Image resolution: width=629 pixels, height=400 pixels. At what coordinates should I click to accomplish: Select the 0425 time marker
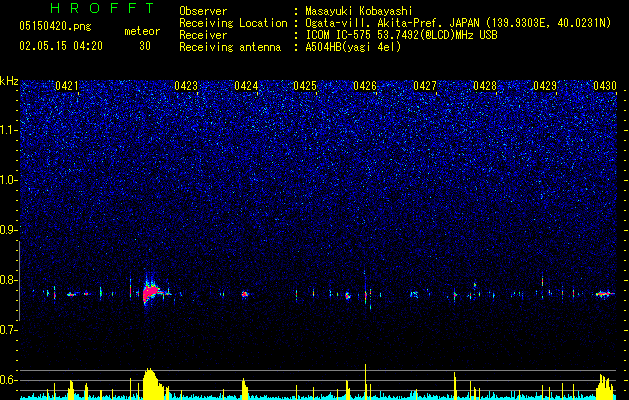[x=305, y=86]
